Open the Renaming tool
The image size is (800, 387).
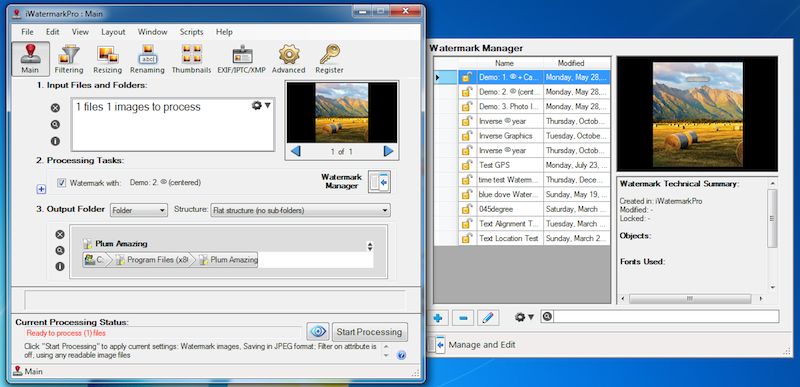[147, 59]
